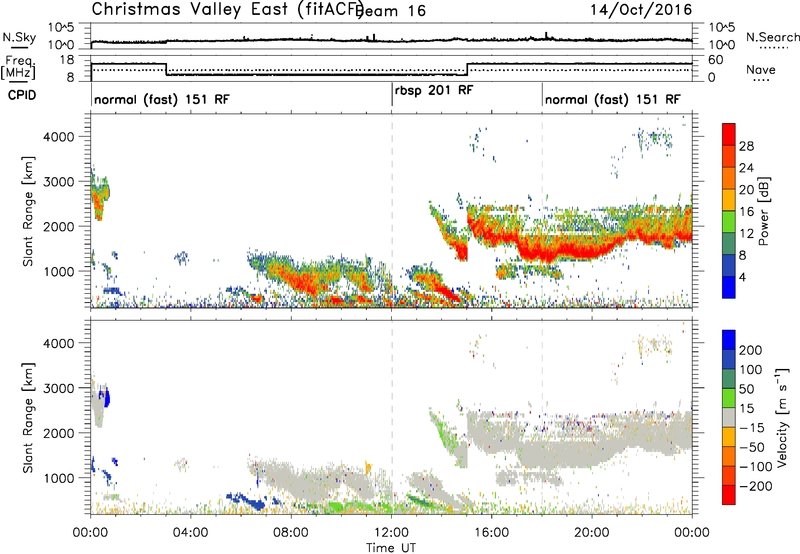Click the -200 tick on Velocity colorbar

[756, 486]
